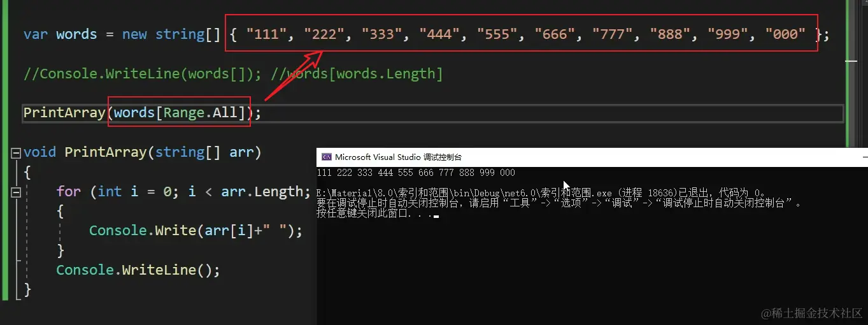Viewport: 868px width, 325px height.
Task: Click the void keyword of the PrintArray method
Action: (40, 152)
